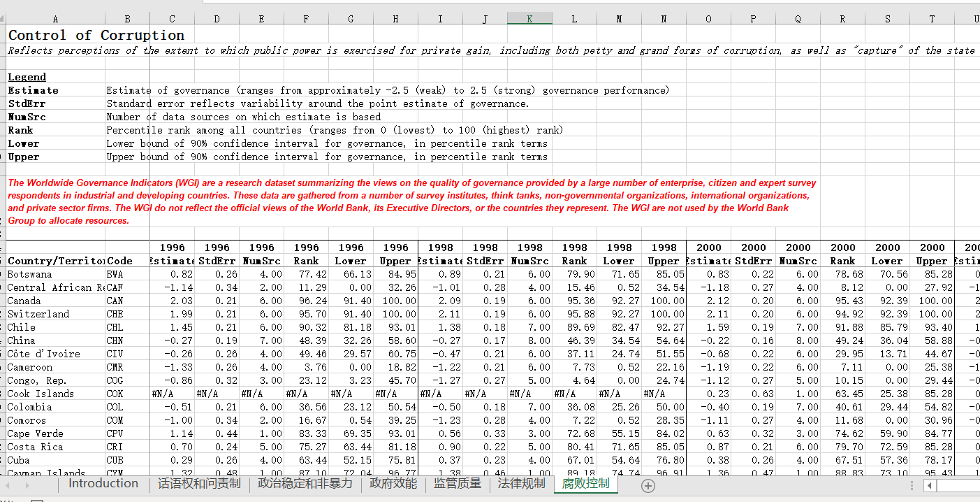Click the COK code cell
The width and height of the screenshot is (980, 502).
point(128,394)
